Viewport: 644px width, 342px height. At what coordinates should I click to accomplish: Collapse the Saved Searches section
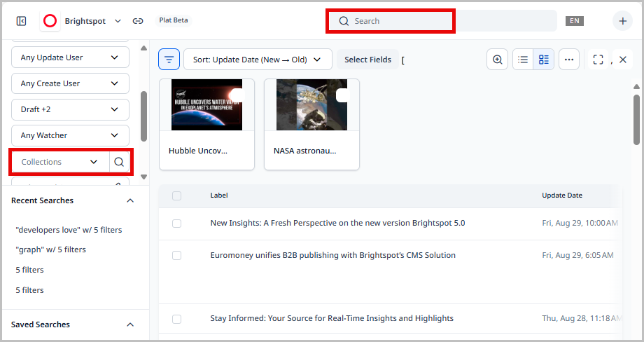[x=130, y=324]
